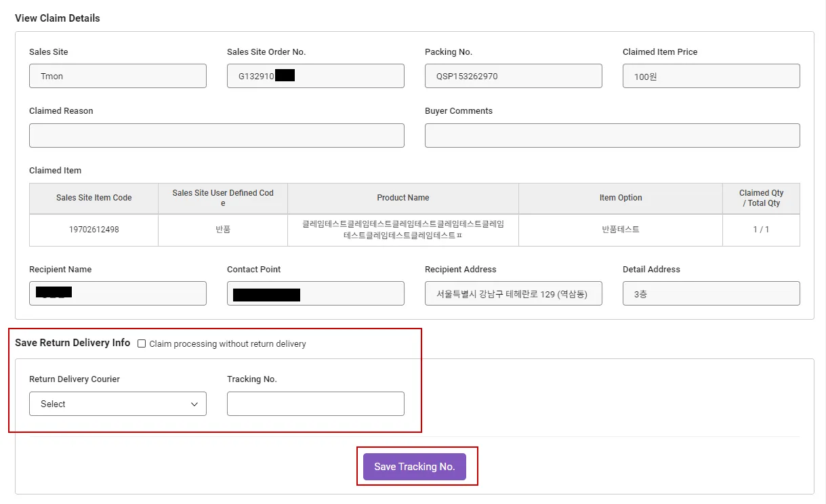The height and width of the screenshot is (504, 826).
Task: Click the Sales Site User Defined Code header
Action: [223, 198]
